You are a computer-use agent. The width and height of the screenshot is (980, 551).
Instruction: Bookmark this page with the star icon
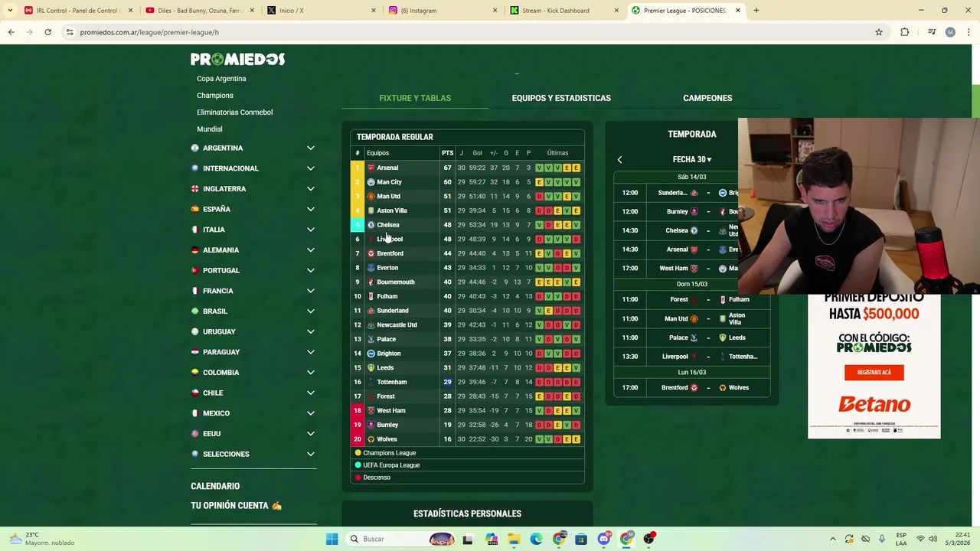pos(879,32)
